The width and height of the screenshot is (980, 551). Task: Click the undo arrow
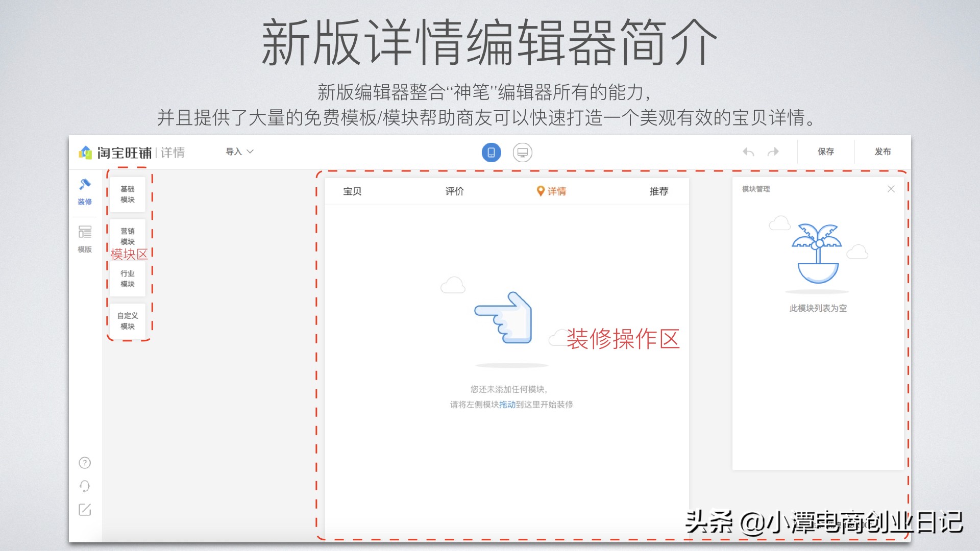748,152
